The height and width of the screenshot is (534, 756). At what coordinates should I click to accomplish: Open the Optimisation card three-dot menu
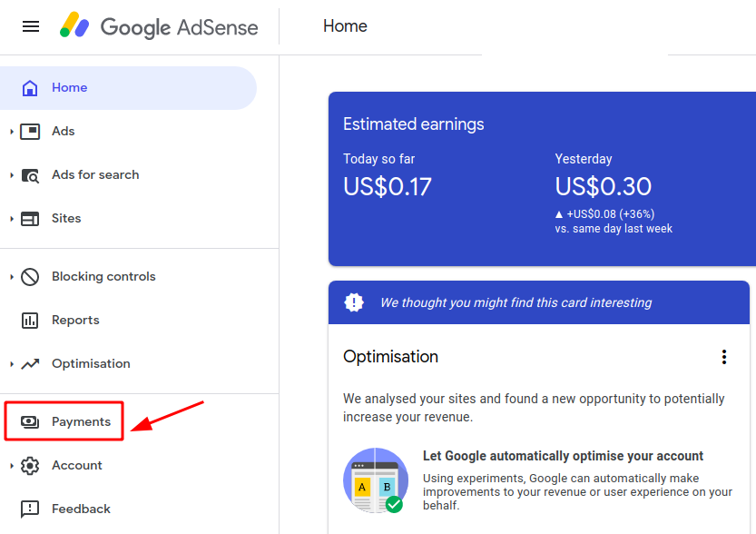pos(723,357)
